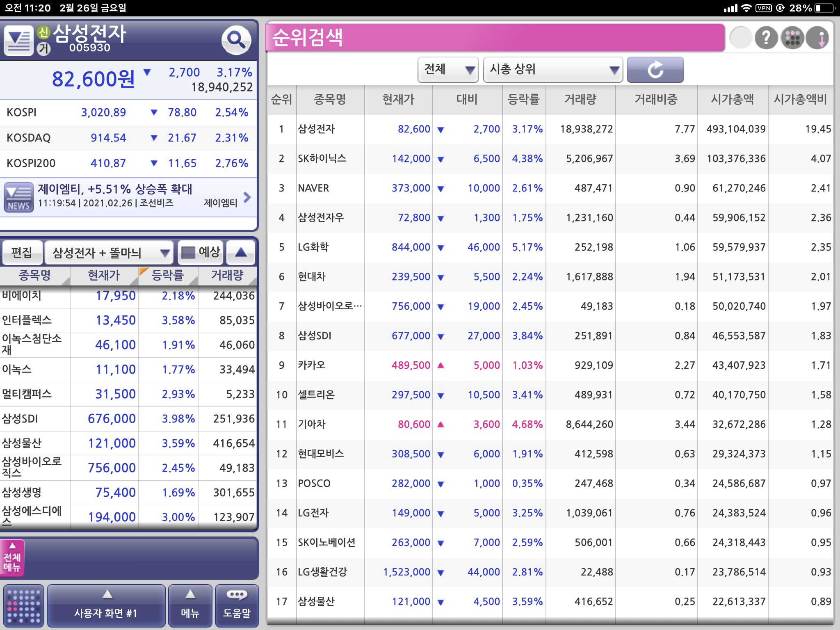
Task: Select POSCO in ranking table
Action: pyautogui.click(x=550, y=484)
